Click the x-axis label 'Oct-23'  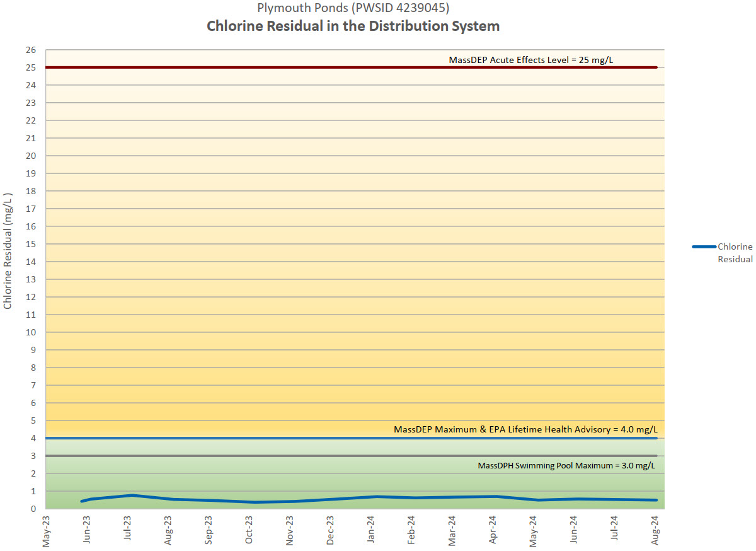click(x=250, y=530)
